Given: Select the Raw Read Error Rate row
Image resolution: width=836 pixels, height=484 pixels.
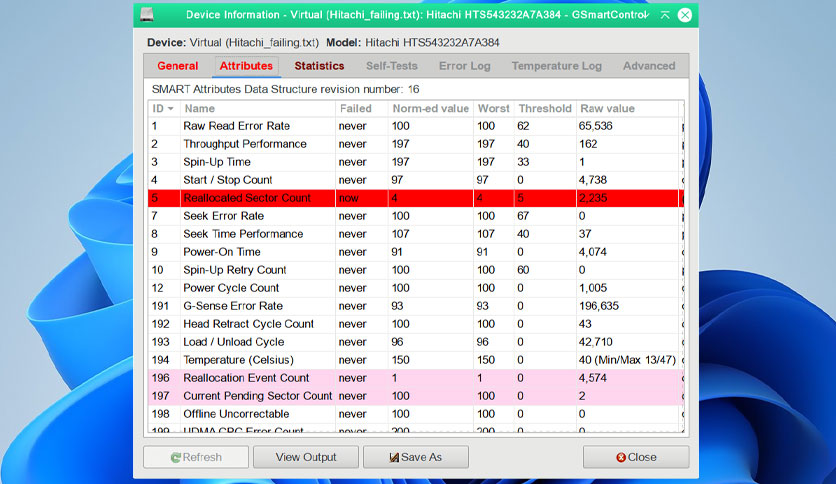Looking at the screenshot, I should pyautogui.click(x=416, y=126).
